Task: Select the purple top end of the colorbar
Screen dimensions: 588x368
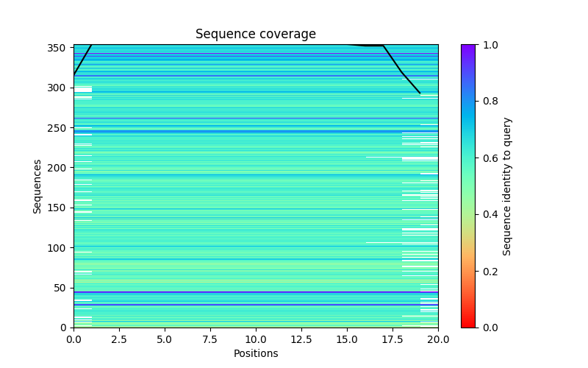Action: (x=468, y=47)
